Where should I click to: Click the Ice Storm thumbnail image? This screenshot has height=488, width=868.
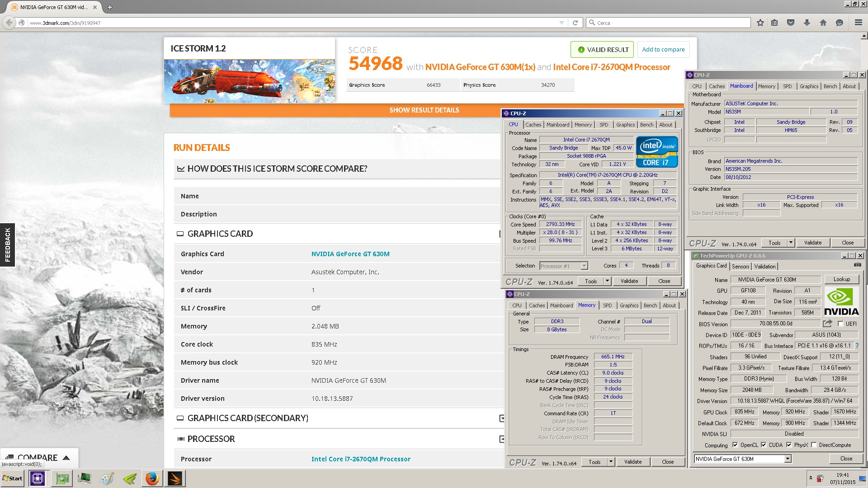[250, 81]
